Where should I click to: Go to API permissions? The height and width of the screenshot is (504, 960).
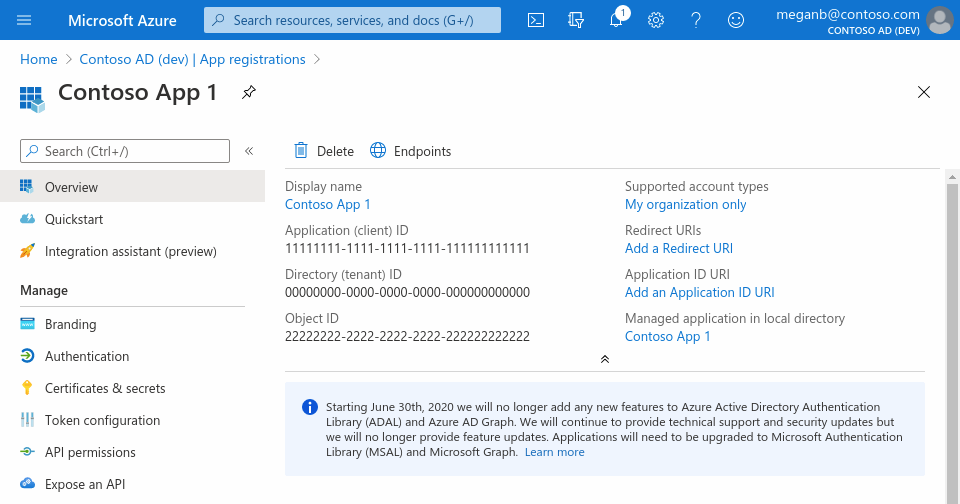[x=90, y=452]
